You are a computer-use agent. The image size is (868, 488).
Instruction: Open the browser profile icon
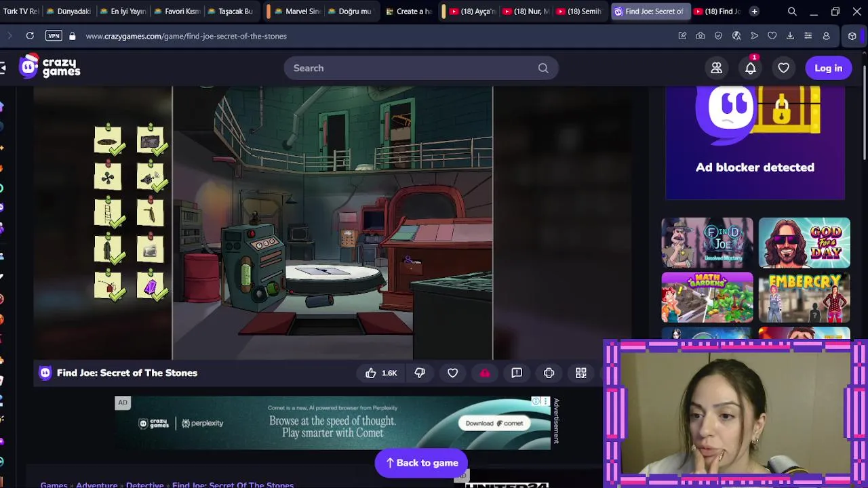point(826,36)
